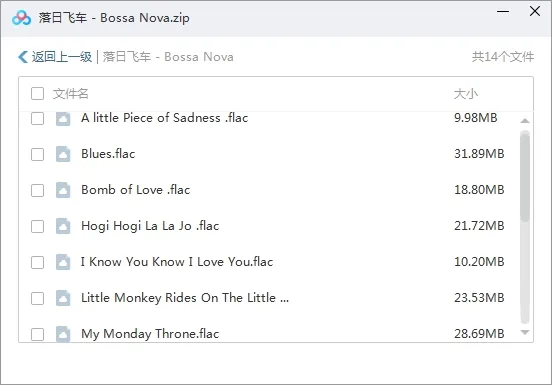Go back via 返回上一级 link
Image resolution: width=552 pixels, height=385 pixels.
tap(62, 57)
